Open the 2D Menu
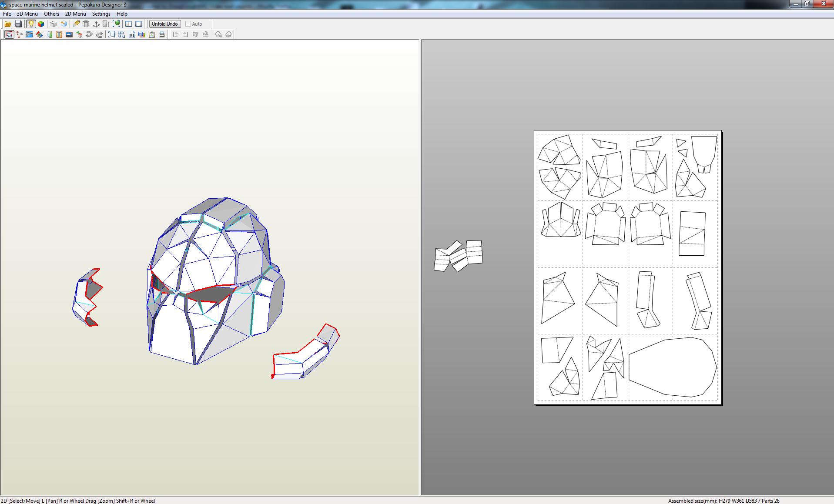The image size is (834, 504). pyautogui.click(x=76, y=14)
